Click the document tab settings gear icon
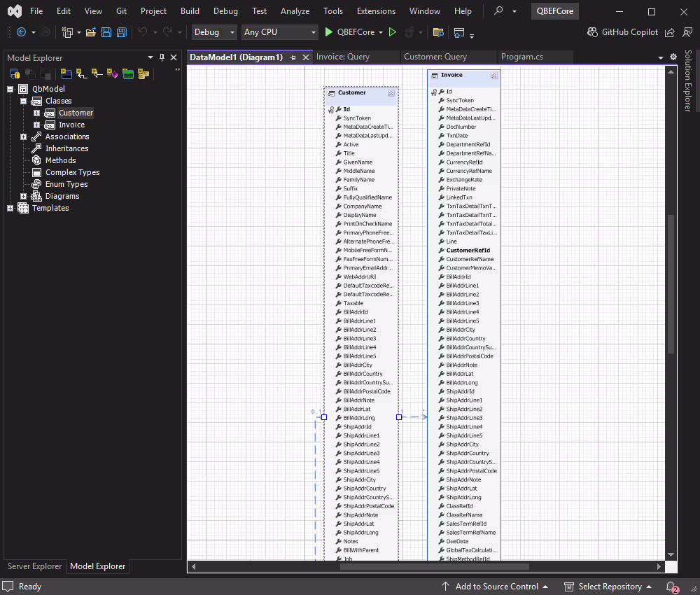700x595 pixels. point(673,57)
